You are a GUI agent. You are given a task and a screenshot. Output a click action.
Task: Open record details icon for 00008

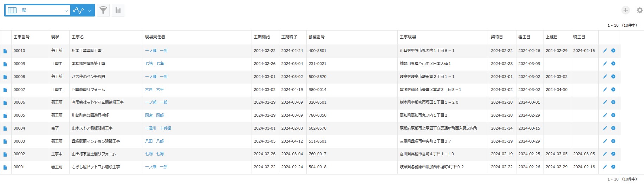(x=5, y=77)
